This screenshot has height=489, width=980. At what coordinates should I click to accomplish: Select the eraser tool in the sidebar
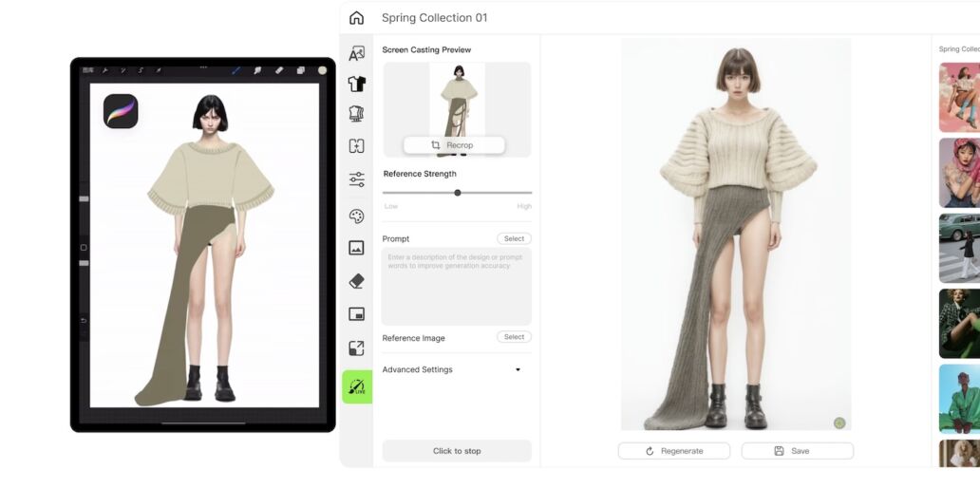[356, 281]
